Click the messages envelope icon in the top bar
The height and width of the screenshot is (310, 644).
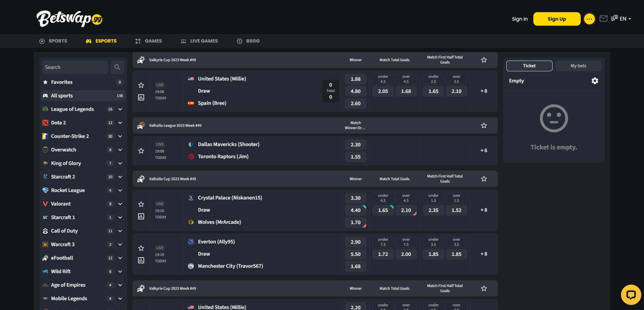pos(603,19)
